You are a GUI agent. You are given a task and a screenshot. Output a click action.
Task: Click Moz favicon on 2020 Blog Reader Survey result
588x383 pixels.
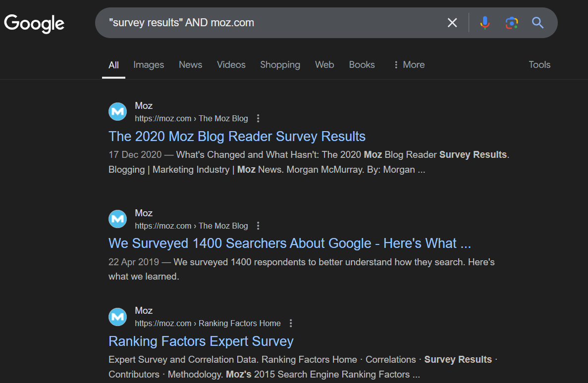pyautogui.click(x=118, y=112)
